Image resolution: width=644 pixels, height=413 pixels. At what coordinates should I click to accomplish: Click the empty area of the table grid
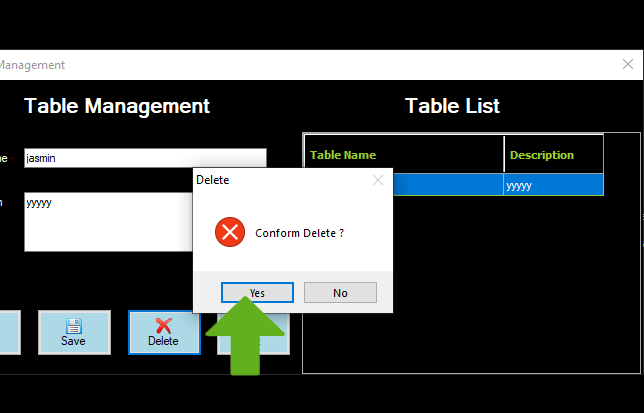470,290
